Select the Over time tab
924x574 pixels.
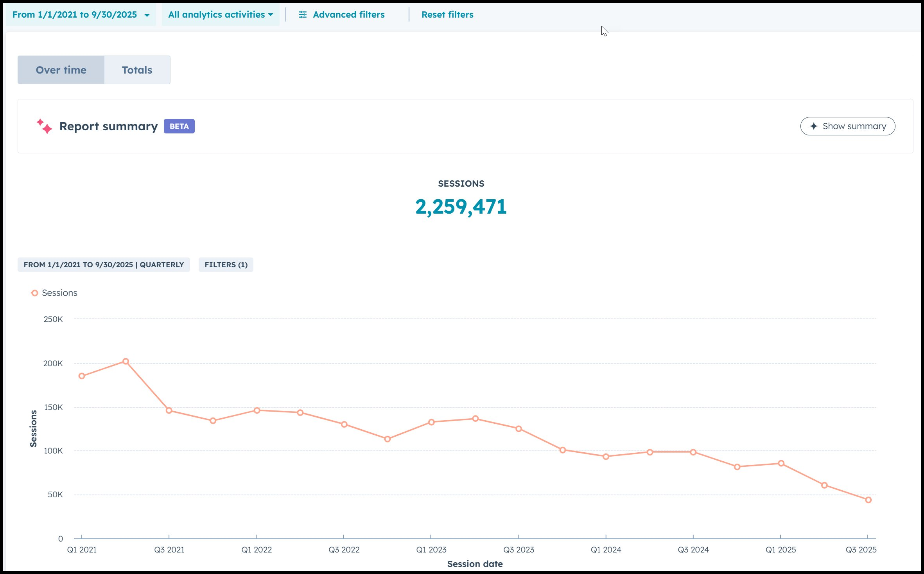click(x=61, y=70)
